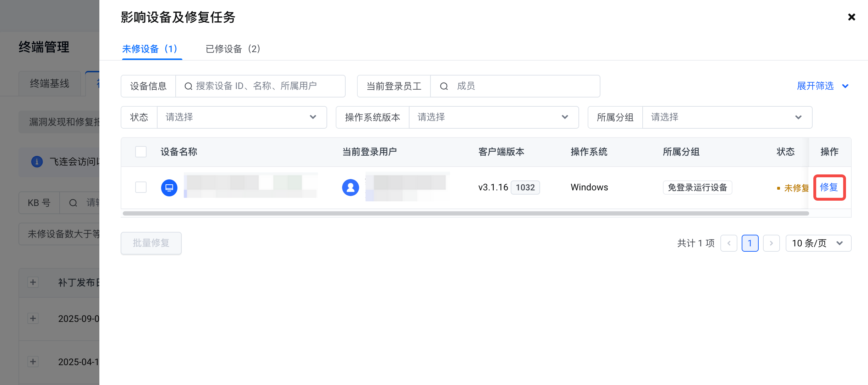Close the affected devices panel
This screenshot has width=868, height=385.
[x=851, y=17]
